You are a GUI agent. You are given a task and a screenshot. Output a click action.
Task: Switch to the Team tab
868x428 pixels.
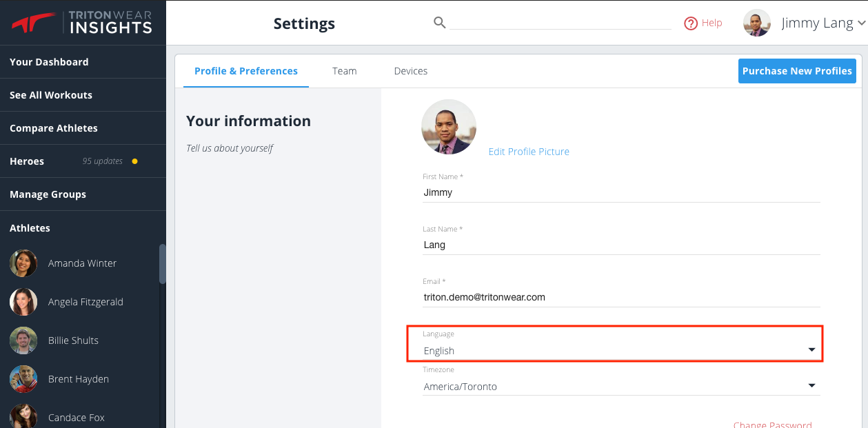pos(345,71)
